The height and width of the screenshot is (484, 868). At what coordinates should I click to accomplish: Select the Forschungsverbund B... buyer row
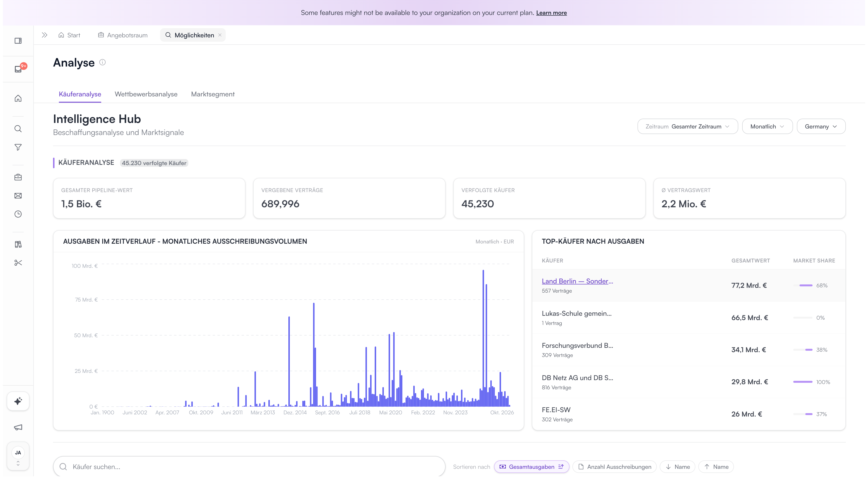click(688, 350)
